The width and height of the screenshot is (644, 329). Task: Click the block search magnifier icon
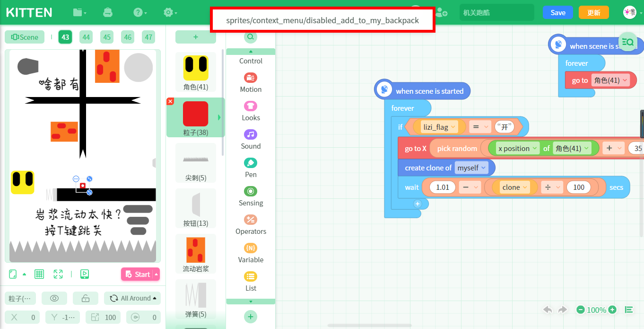click(251, 37)
